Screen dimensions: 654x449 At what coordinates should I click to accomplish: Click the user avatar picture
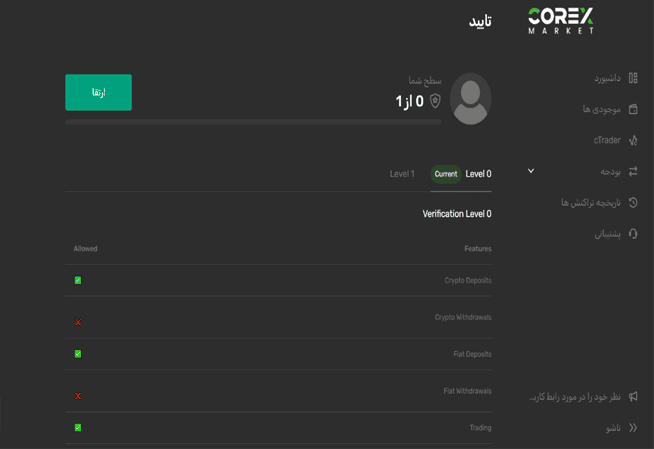click(x=470, y=99)
